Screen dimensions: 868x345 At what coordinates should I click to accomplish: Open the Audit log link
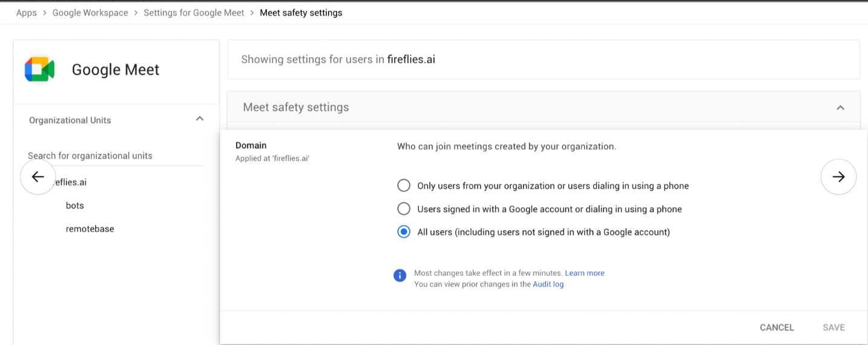click(x=548, y=284)
